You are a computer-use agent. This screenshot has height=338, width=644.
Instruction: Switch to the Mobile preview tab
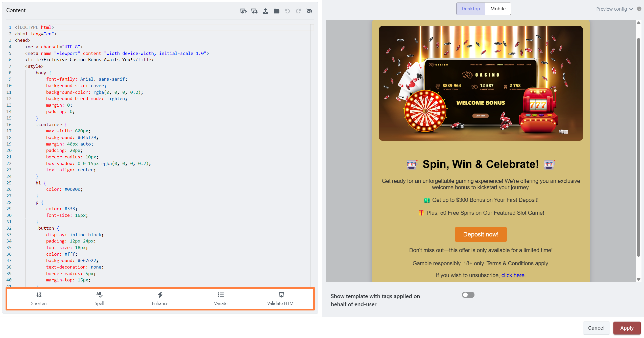pyautogui.click(x=498, y=9)
